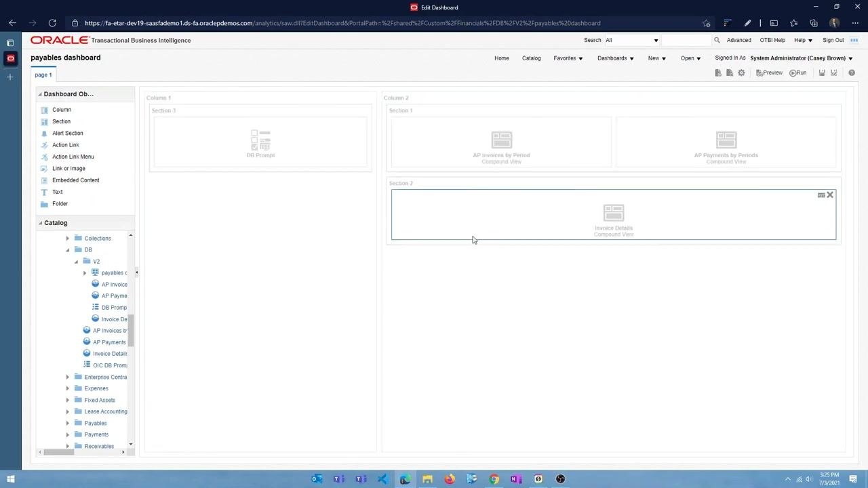The height and width of the screenshot is (488, 868).
Task: Expand the Enterprise Contracts folder
Action: click(x=68, y=378)
